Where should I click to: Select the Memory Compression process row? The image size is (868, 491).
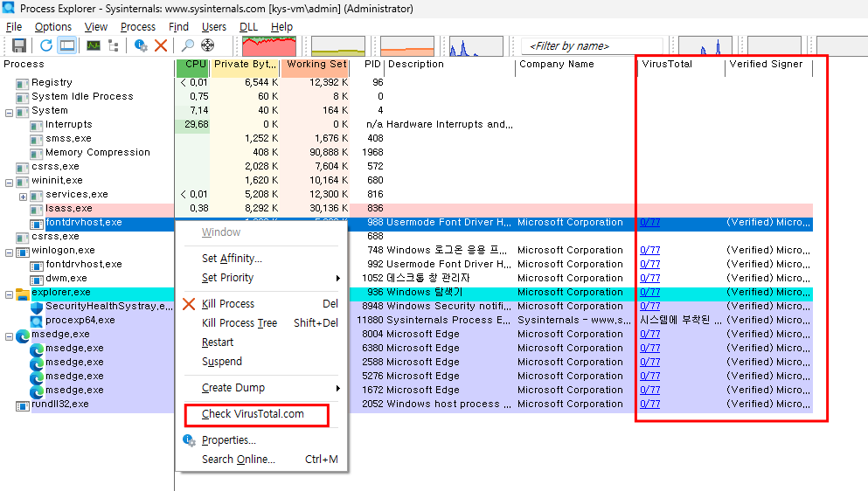(x=406, y=153)
